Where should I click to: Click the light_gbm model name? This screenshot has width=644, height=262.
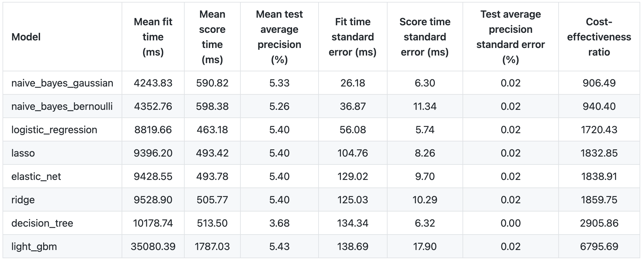pos(34,247)
